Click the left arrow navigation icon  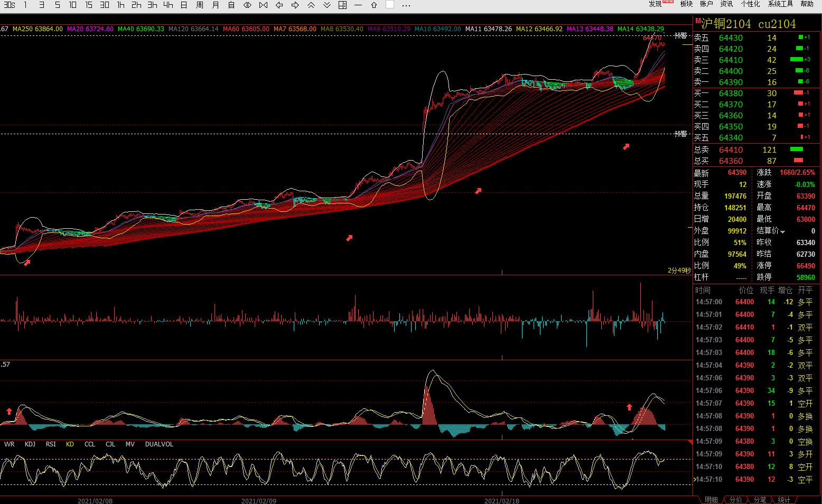pyautogui.click(x=279, y=5)
